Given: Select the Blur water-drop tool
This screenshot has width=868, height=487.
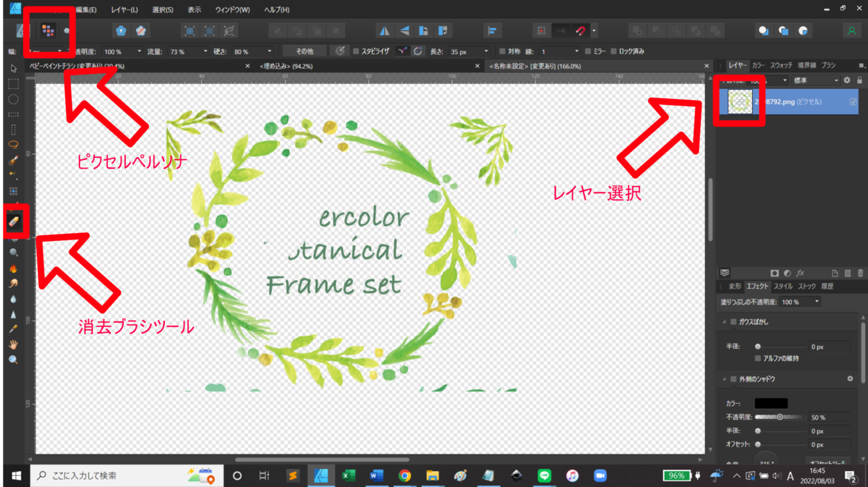Looking at the screenshot, I should (13, 298).
